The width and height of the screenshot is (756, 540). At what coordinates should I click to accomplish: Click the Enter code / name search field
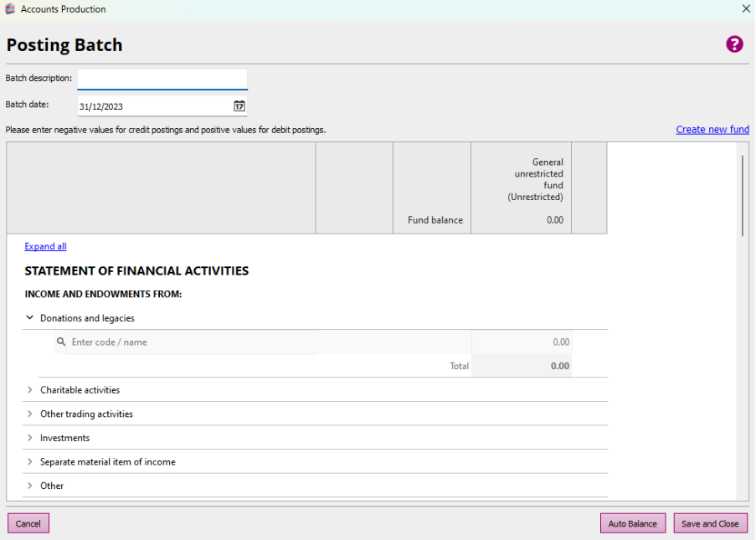(x=191, y=342)
